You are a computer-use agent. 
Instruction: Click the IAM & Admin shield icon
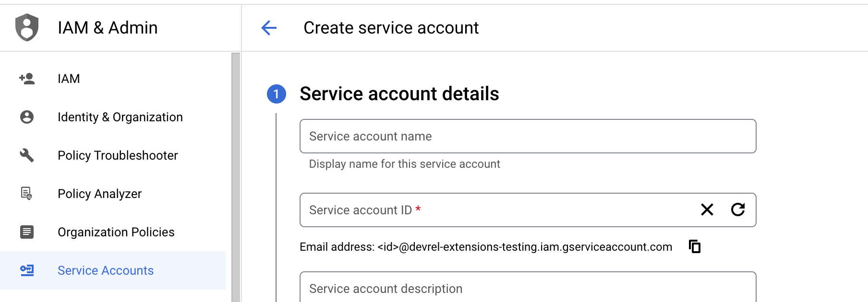coord(27,27)
